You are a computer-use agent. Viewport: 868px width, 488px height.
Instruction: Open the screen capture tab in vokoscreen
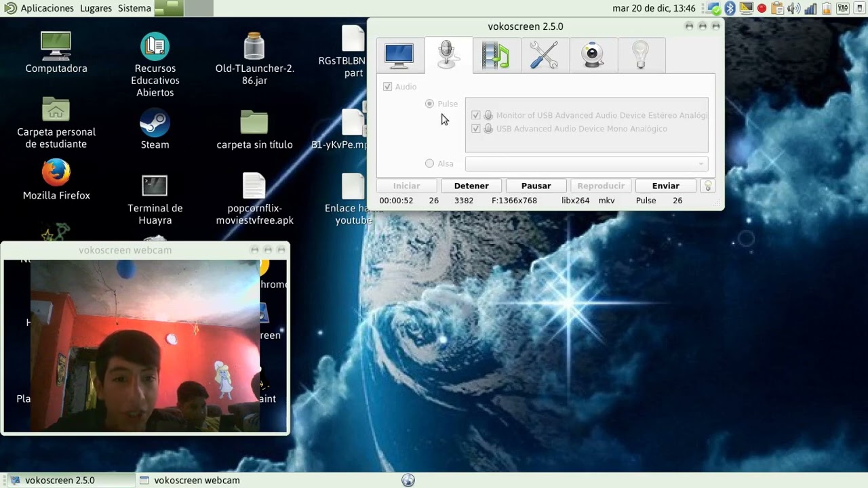coord(399,55)
